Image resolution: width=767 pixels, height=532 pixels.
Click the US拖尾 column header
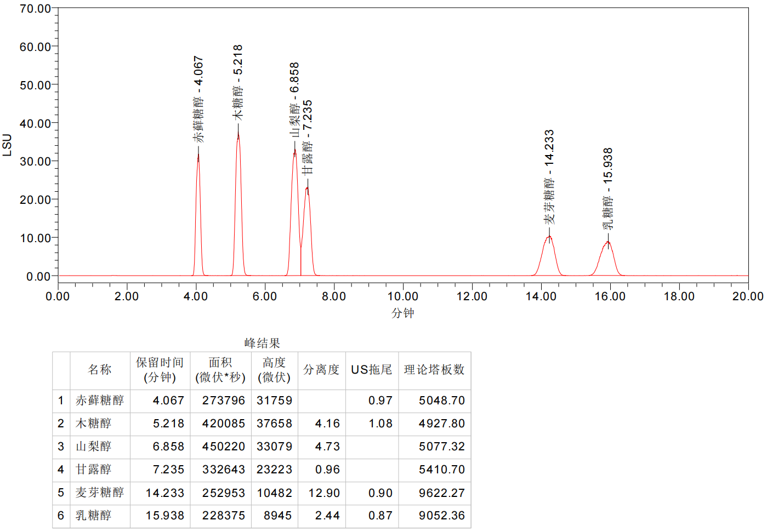click(372, 370)
